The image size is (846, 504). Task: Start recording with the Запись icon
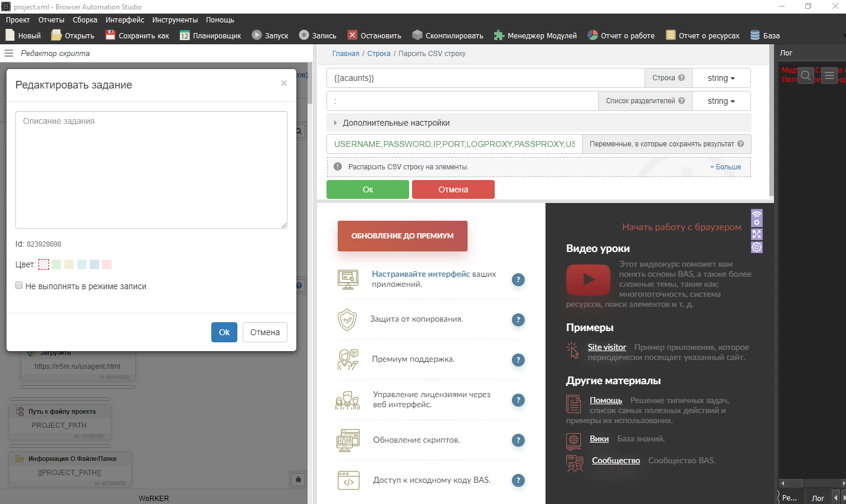tap(304, 35)
